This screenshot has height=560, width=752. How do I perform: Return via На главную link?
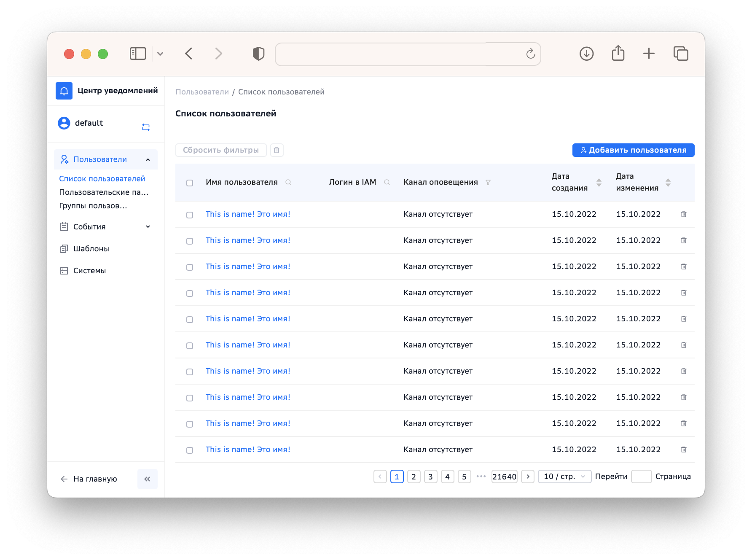click(x=89, y=479)
